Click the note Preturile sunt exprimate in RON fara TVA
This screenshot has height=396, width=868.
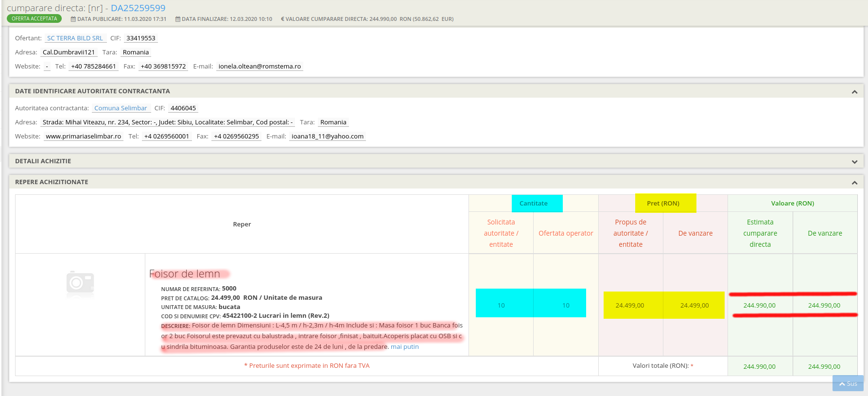tap(307, 365)
